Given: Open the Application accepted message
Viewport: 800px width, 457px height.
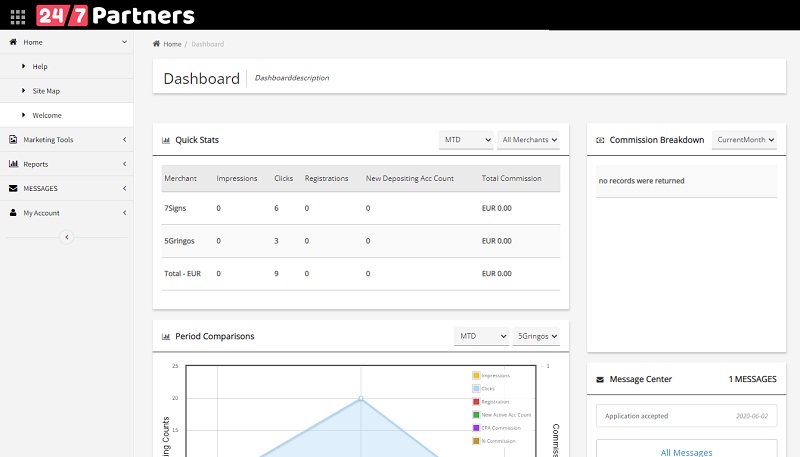Looking at the screenshot, I should [686, 416].
